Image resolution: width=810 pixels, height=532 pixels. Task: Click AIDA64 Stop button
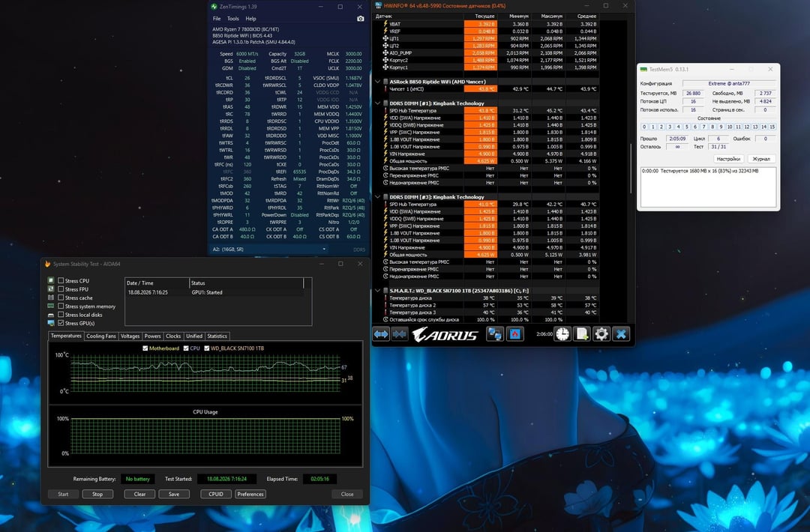click(97, 494)
